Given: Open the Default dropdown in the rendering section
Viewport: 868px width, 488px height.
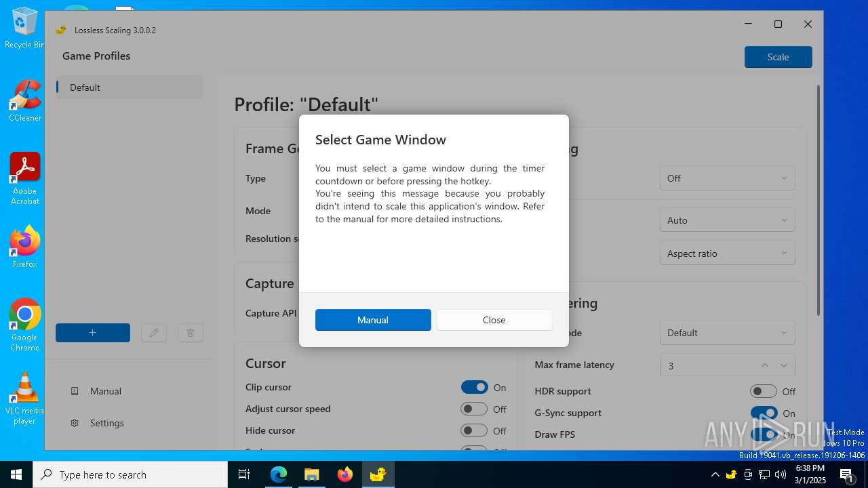Looking at the screenshot, I should click(x=727, y=333).
